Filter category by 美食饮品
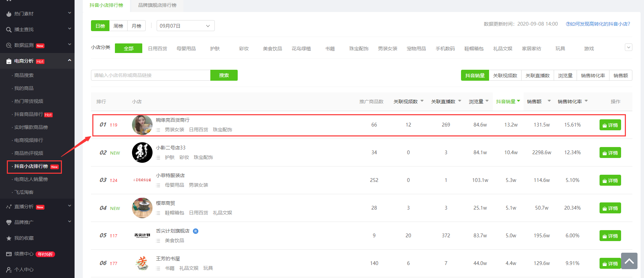 273,49
